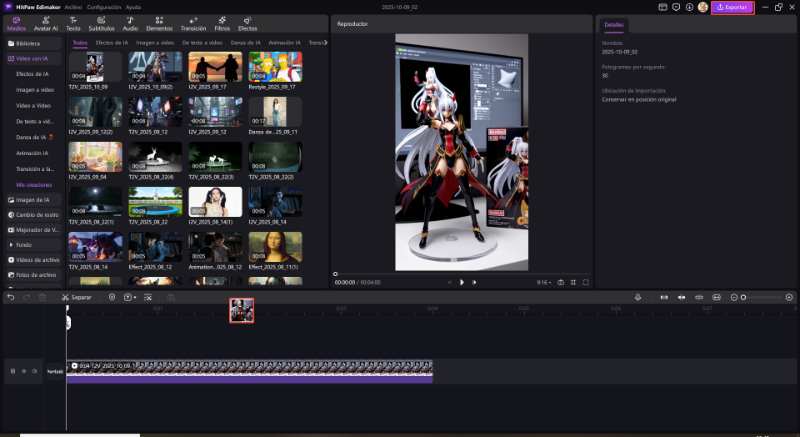
Task: Click the Exportar button
Action: [x=731, y=7]
